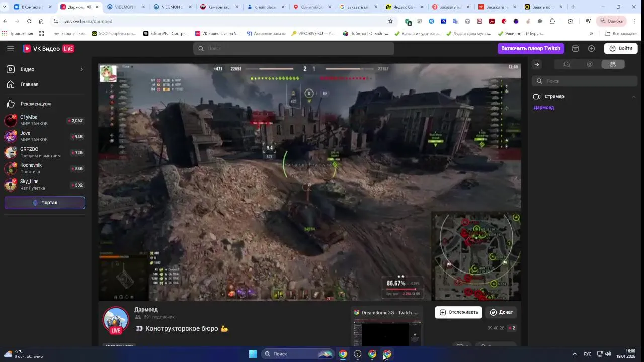Image resolution: width=644 pixels, height=362 pixels.
Task: Open the Европа Плюс bookmark
Action: [x=69, y=34]
